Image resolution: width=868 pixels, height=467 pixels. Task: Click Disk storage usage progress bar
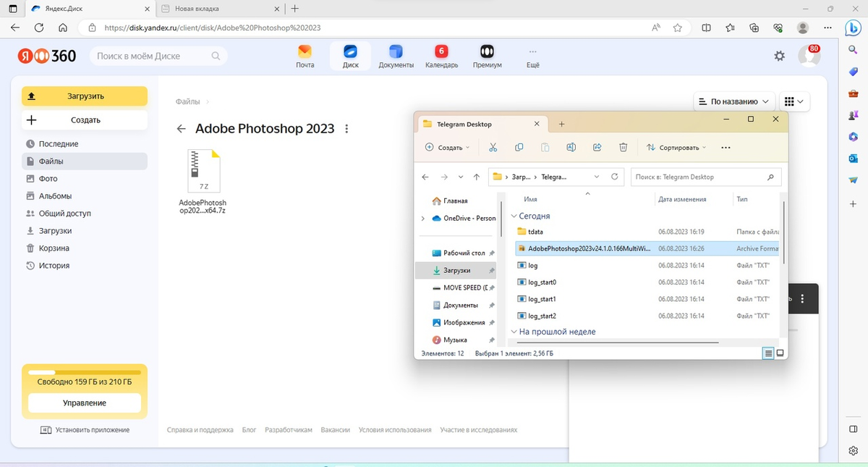click(x=85, y=372)
